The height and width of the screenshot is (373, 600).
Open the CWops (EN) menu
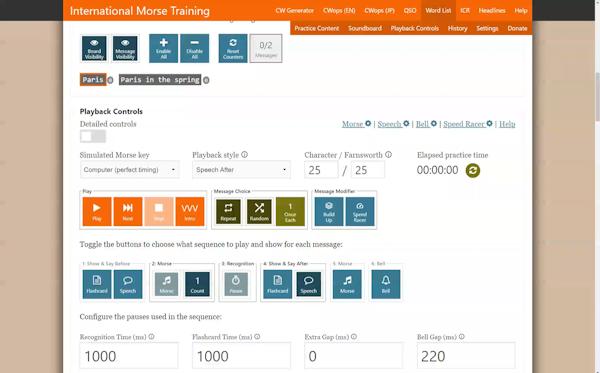[339, 10]
